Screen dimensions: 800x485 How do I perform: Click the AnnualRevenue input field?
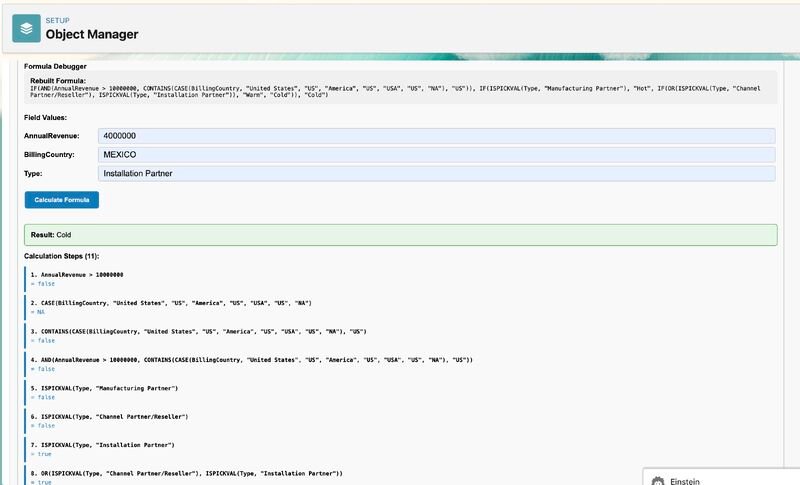(x=436, y=136)
